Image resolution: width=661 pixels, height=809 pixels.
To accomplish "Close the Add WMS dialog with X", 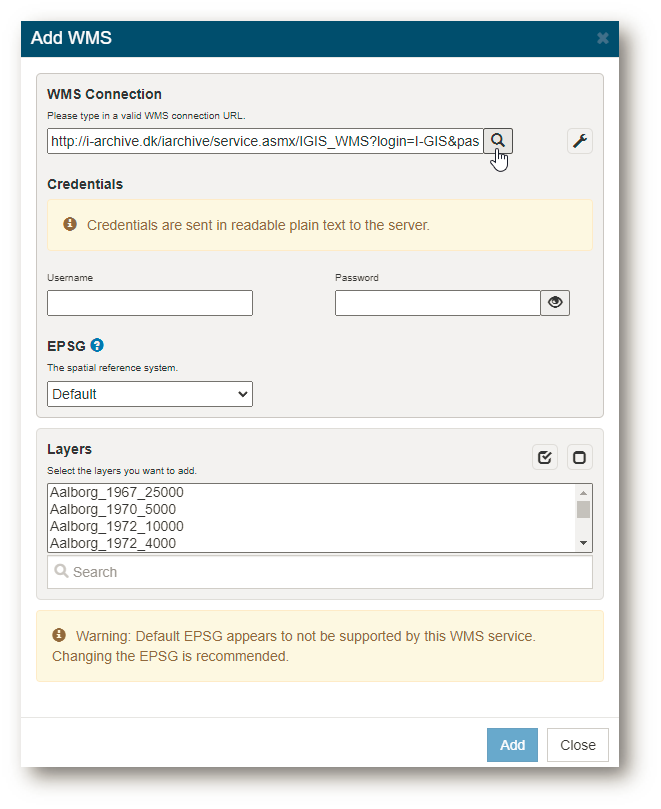I will click(x=602, y=38).
